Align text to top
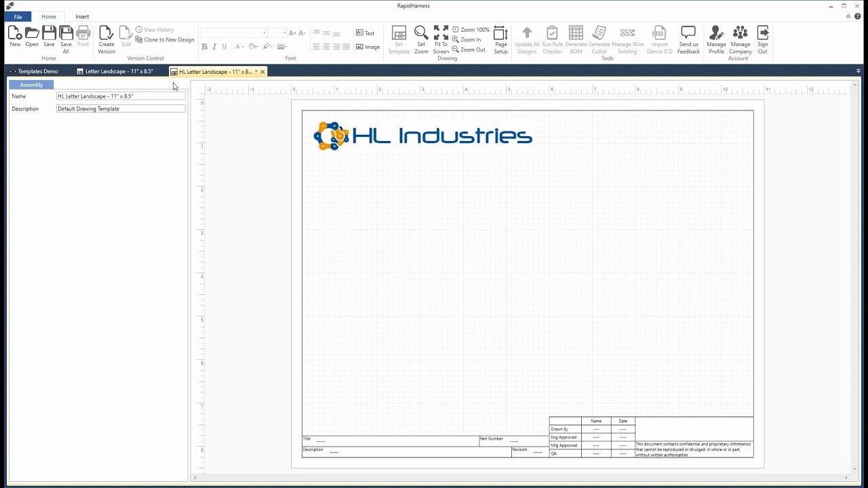Viewport: 868px width, 488px height. tap(317, 33)
